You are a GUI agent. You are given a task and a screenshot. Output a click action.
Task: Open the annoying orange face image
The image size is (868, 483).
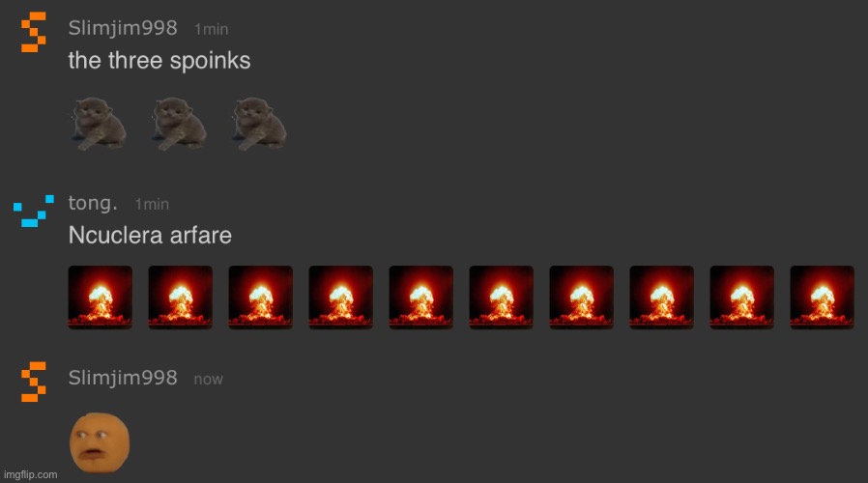100,442
